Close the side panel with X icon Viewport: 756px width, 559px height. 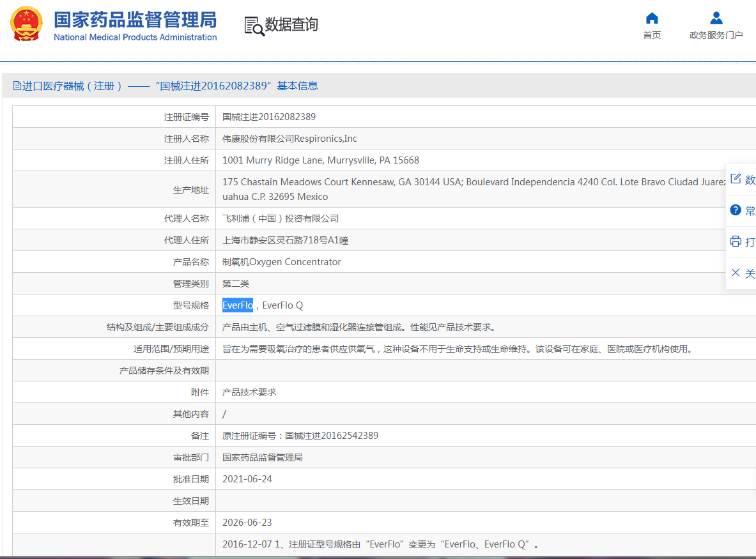[x=736, y=273]
